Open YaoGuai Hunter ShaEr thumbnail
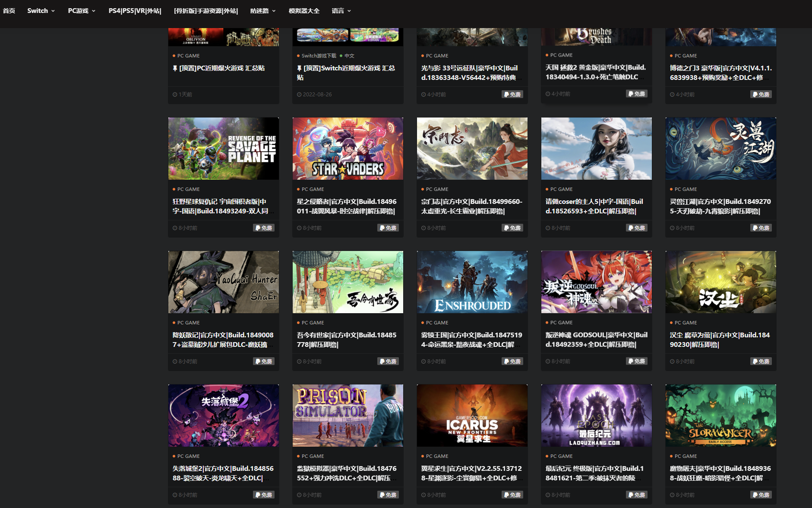The width and height of the screenshot is (812, 508). [x=224, y=282]
